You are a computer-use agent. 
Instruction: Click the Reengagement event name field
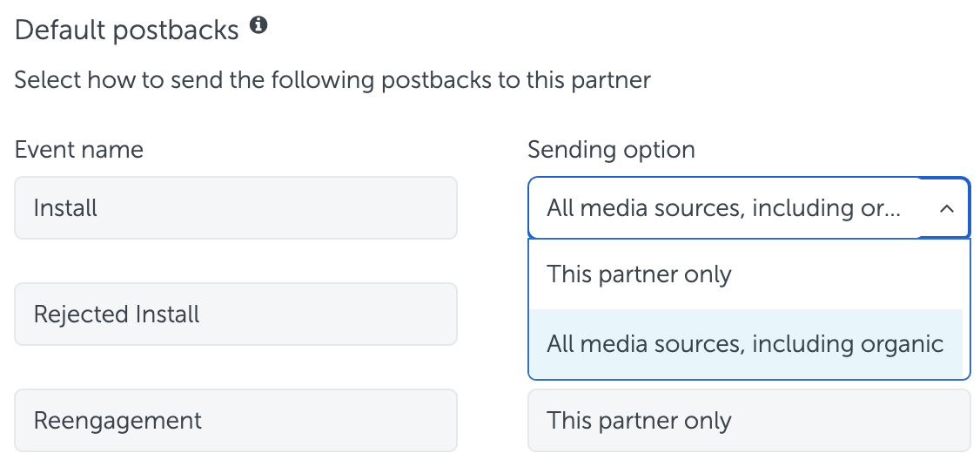(x=236, y=420)
